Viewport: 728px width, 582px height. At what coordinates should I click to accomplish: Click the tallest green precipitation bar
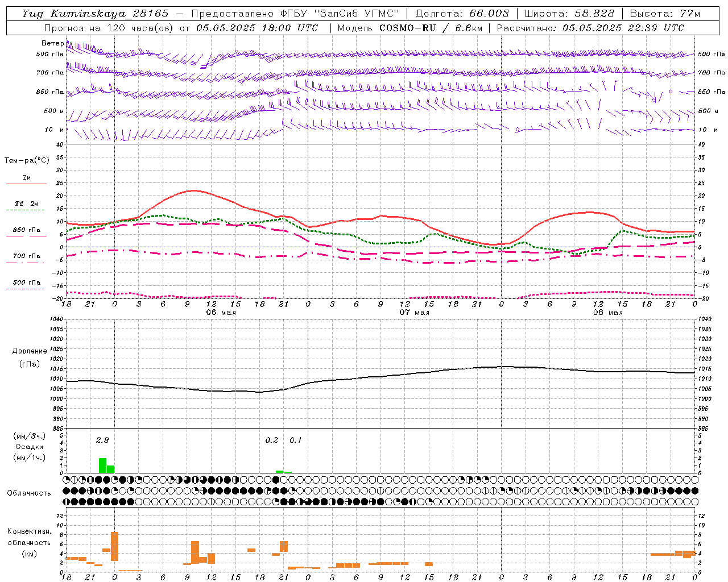[103, 465]
